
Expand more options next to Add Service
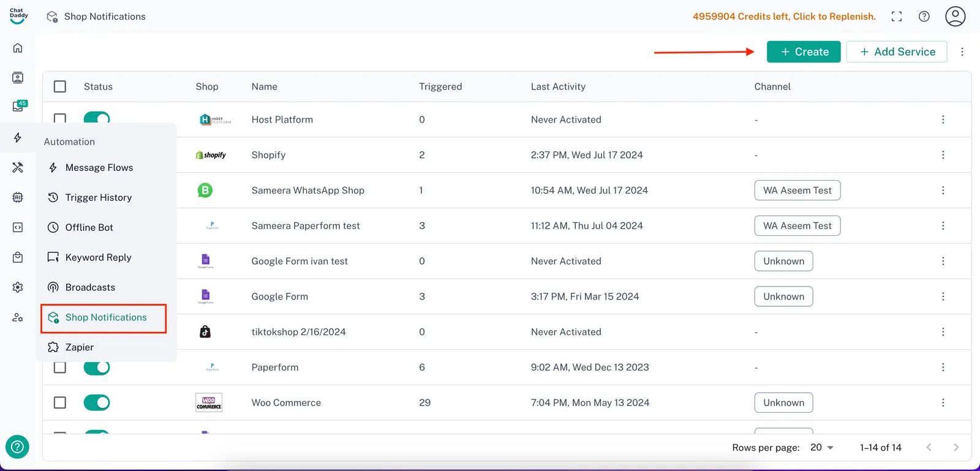pyautogui.click(x=962, y=52)
